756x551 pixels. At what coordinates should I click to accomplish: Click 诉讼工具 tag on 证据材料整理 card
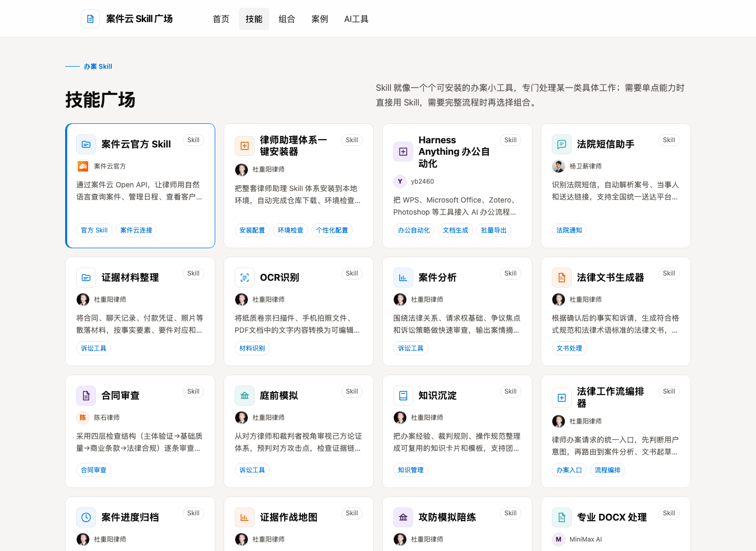94,348
